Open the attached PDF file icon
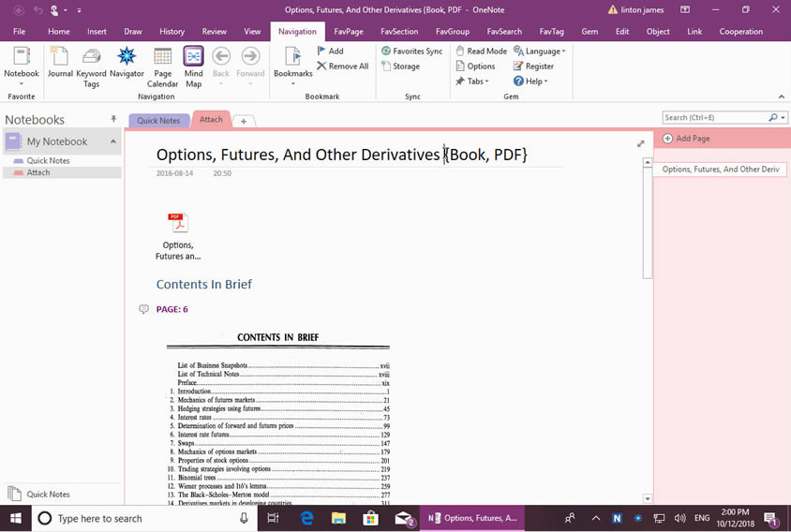 [x=178, y=223]
